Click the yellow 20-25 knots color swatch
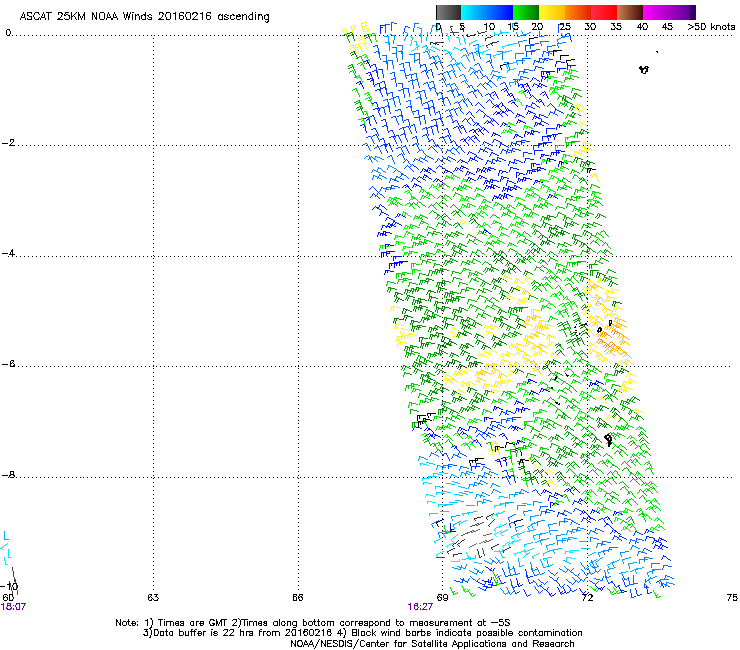Screen dimensions: 740x650 click(x=552, y=12)
